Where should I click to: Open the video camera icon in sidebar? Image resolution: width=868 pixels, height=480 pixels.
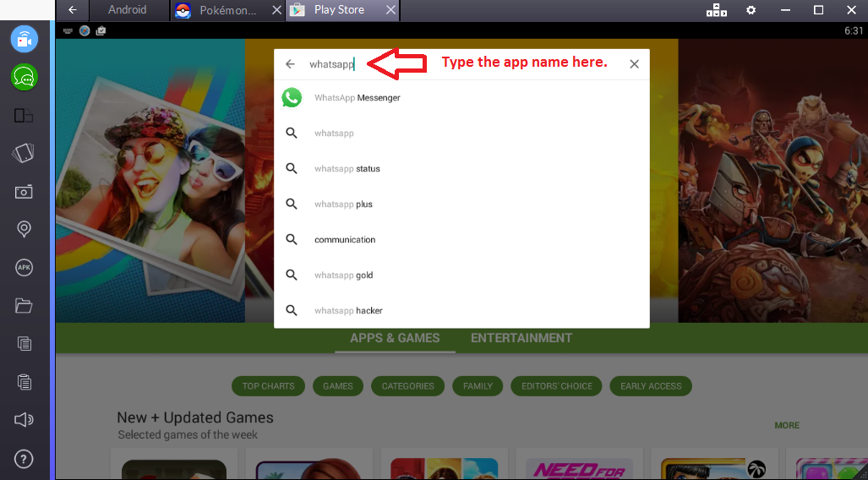pos(24,39)
